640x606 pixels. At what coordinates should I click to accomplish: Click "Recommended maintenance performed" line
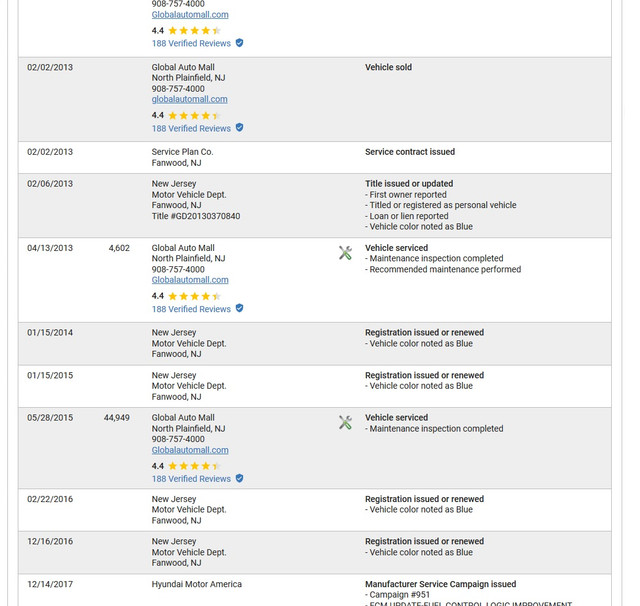click(x=443, y=270)
